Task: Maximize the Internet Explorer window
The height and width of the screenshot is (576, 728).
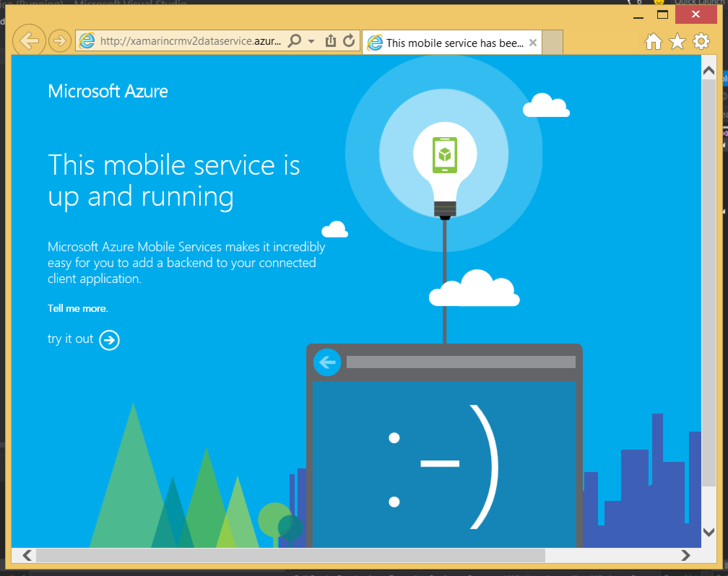Action: pos(663,15)
